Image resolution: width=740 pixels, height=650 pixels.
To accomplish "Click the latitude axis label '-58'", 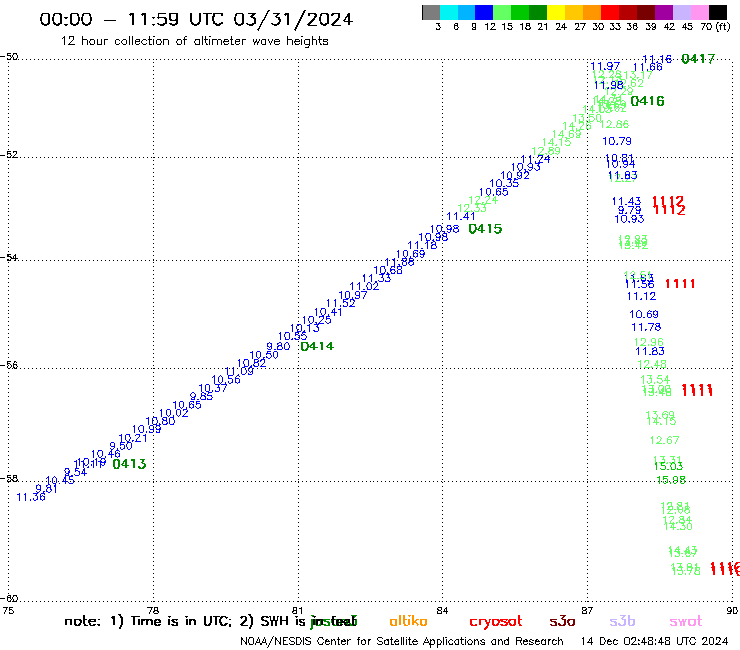I will (9, 479).
